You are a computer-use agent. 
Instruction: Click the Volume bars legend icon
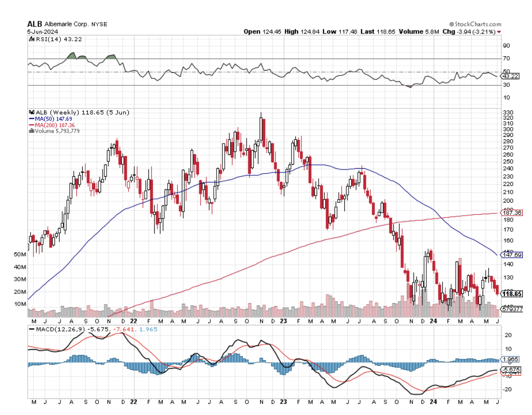(x=32, y=131)
